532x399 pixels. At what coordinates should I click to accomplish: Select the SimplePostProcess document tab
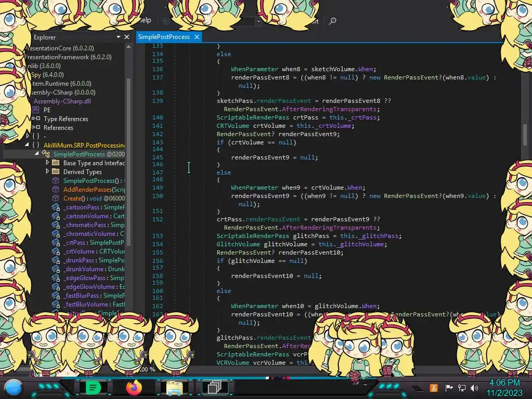pyautogui.click(x=164, y=37)
